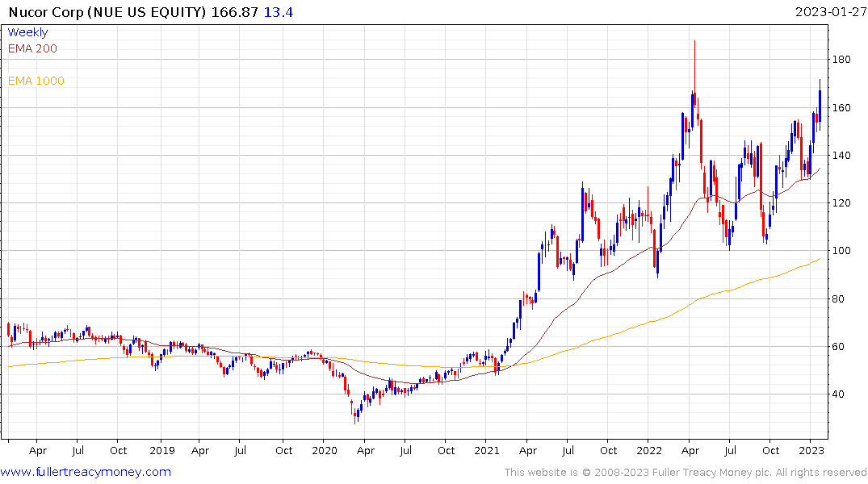
Task: Click the 60 price axis label
Action: pos(838,346)
